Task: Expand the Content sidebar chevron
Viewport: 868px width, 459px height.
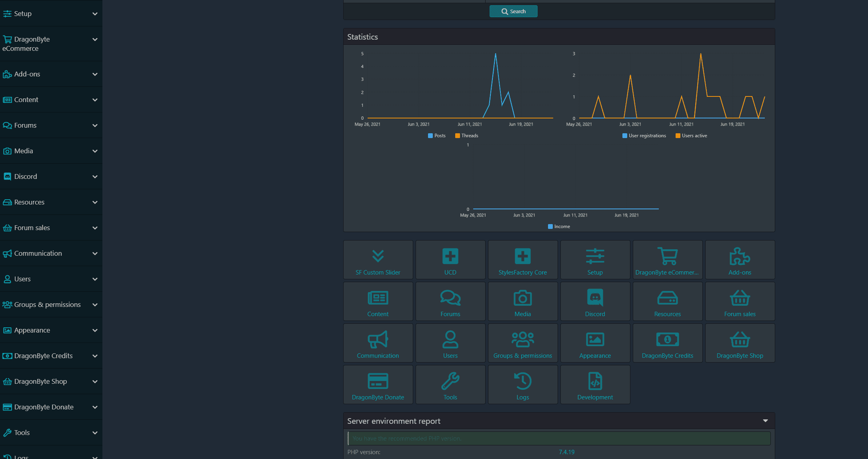Action: tap(95, 100)
